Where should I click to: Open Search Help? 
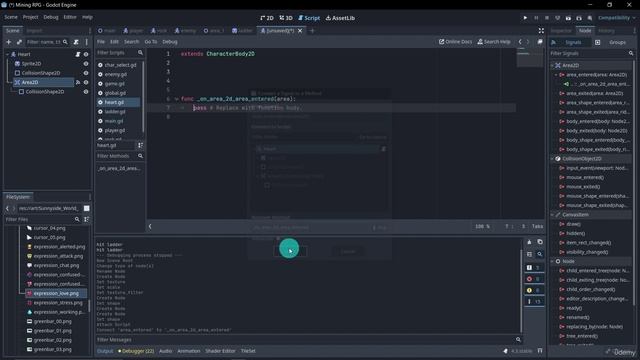pyautogui.click(x=494, y=42)
